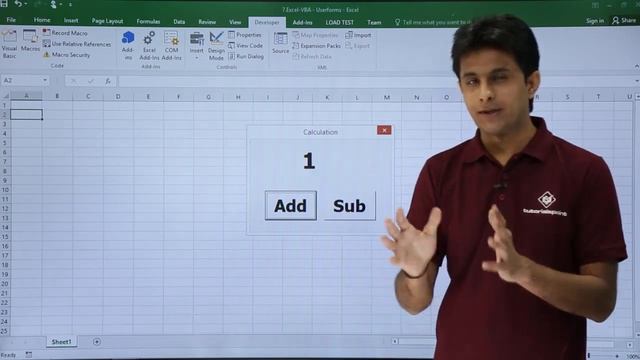
Task: Click the Undo button in Quick Access
Action: pos(18,4)
